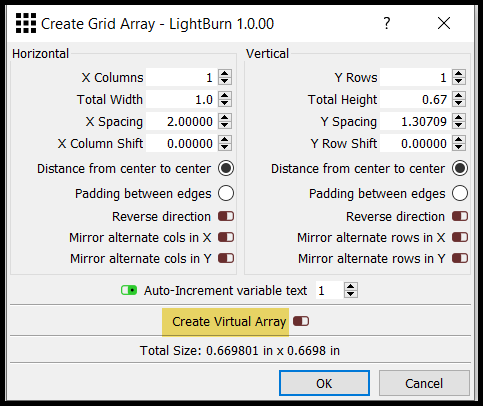This screenshot has width=483, height=406.
Task: Enable Mirror alternate cols in Y
Action: click(226, 258)
